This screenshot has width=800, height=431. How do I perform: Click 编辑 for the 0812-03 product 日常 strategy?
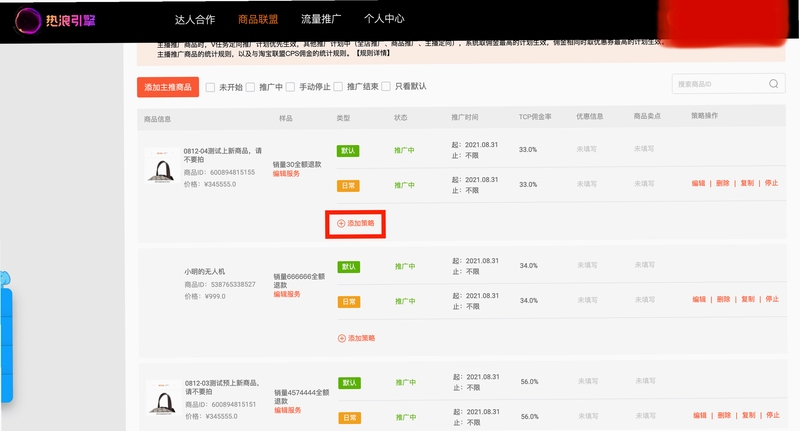point(700,415)
